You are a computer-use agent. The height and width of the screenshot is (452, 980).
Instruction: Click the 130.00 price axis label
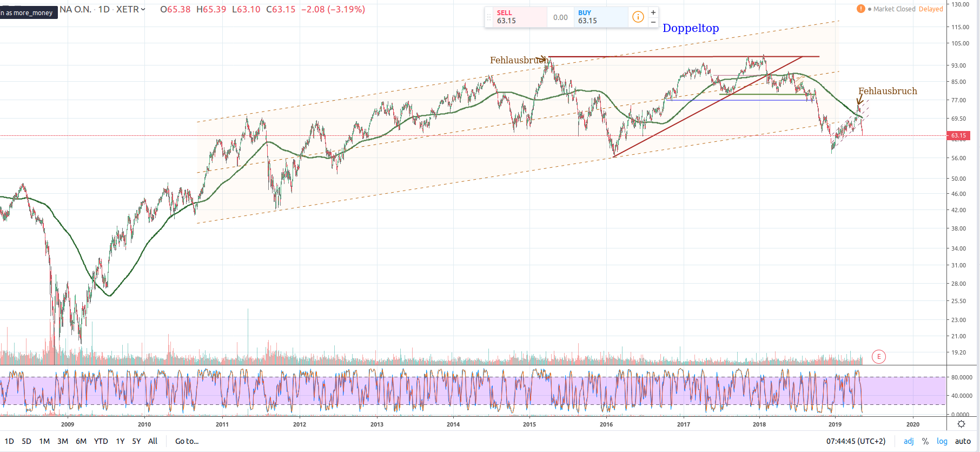(960, 4)
